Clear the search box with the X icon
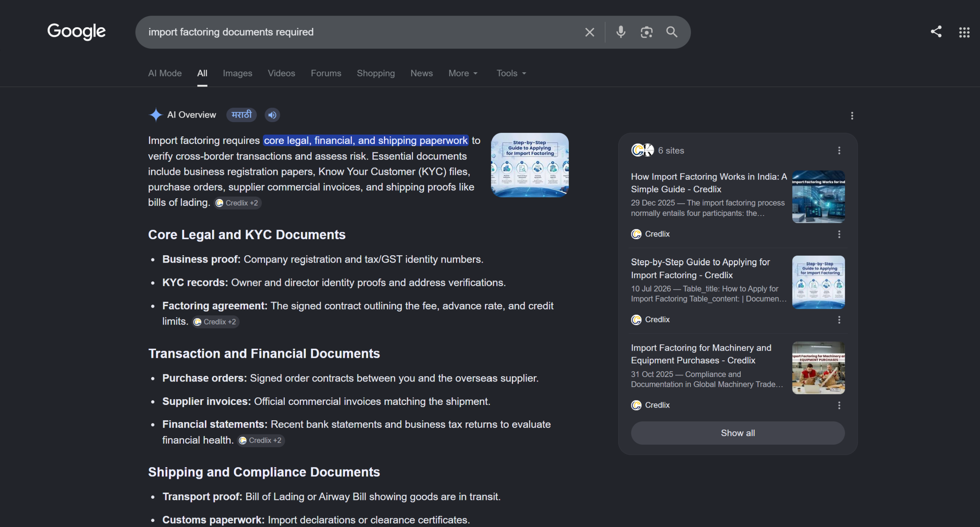 click(x=590, y=32)
